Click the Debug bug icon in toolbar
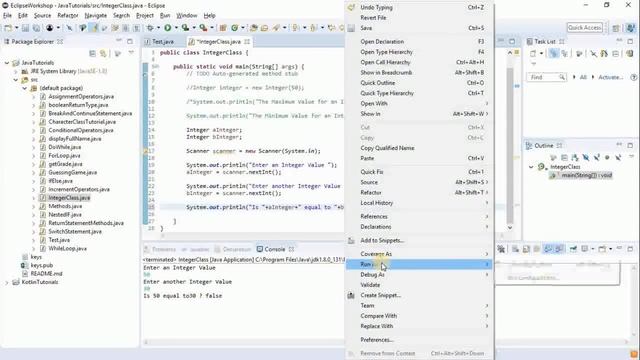This screenshot has height=360, width=640. [x=150, y=28]
